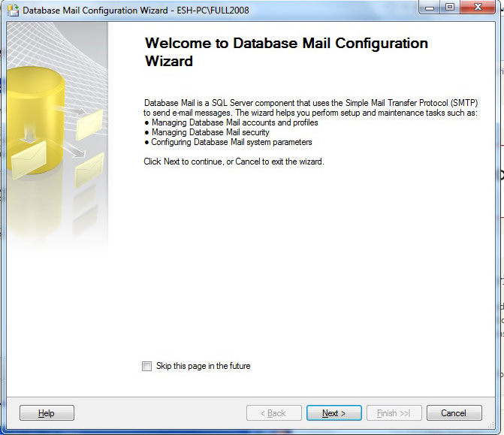Cancel the Database Mail wizard
Viewport: 504px width, 435px height.
454,413
